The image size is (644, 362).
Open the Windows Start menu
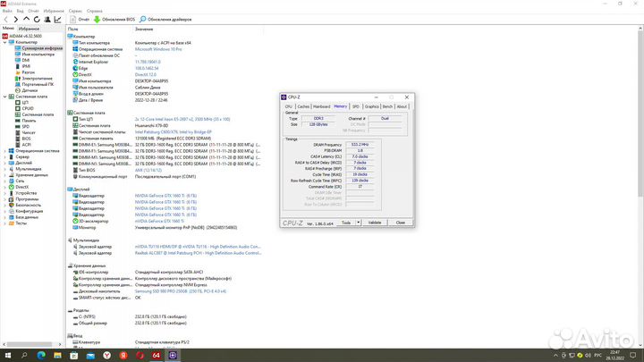pyautogui.click(x=8, y=356)
